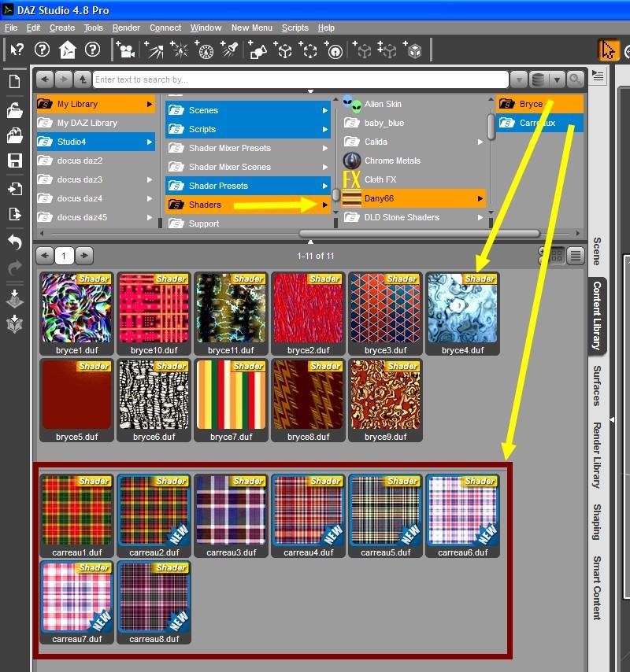
Task: Switch to the Surfaces tab
Action: click(x=597, y=386)
